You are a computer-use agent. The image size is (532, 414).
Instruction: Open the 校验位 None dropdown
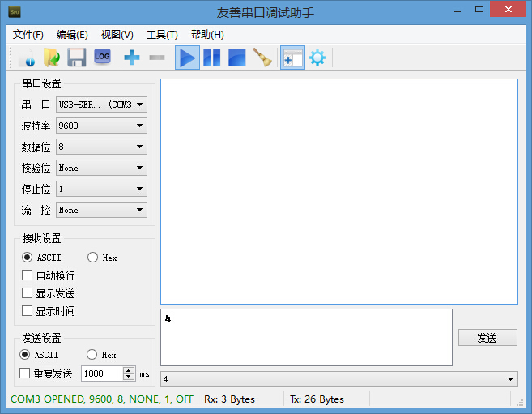[x=101, y=168]
